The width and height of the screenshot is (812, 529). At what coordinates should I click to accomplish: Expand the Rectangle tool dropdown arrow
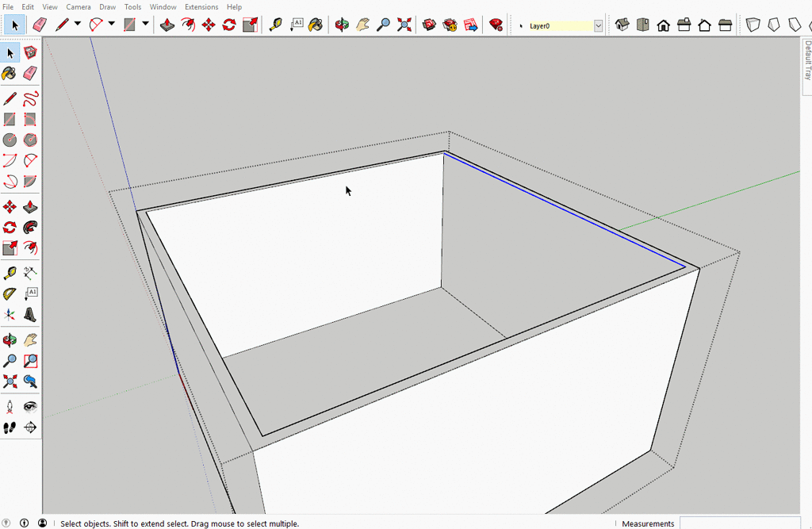click(x=144, y=24)
